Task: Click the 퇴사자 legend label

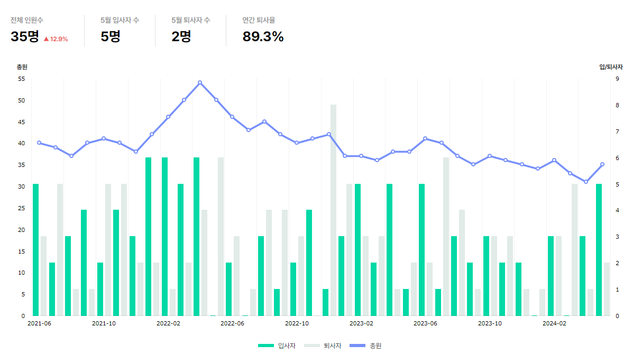Action: (332, 346)
